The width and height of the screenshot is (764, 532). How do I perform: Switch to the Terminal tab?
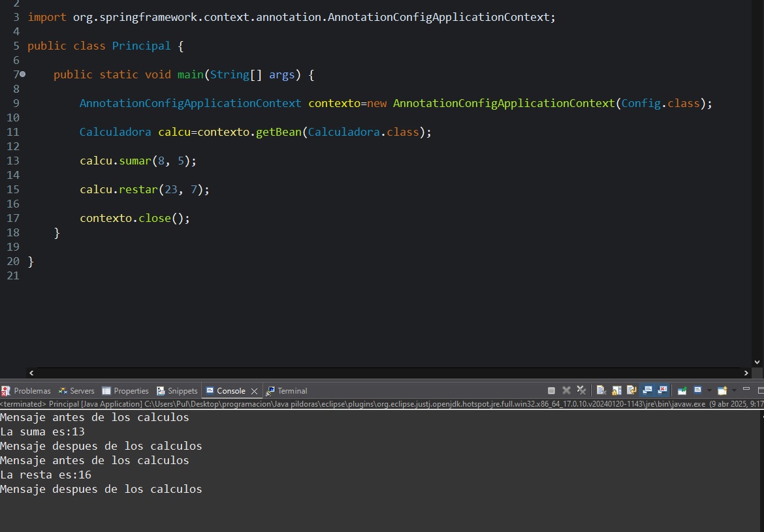(287, 390)
